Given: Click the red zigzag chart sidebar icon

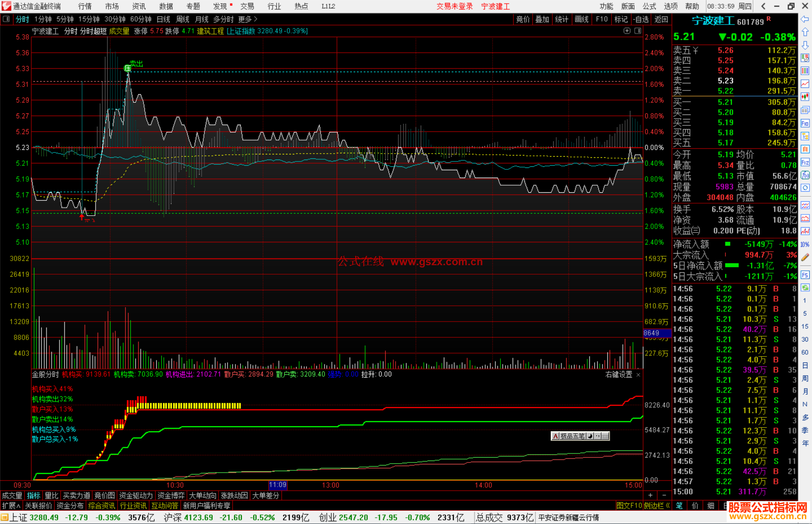Looking at the screenshot, I should point(805,231).
